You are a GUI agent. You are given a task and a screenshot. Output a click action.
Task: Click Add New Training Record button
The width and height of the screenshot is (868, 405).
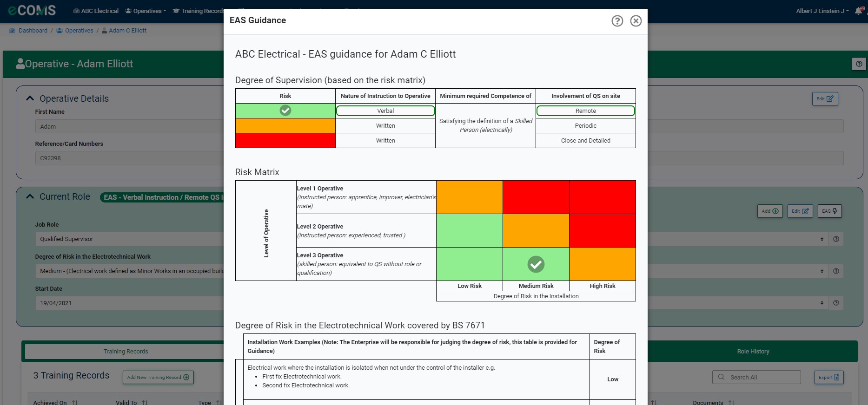click(158, 378)
